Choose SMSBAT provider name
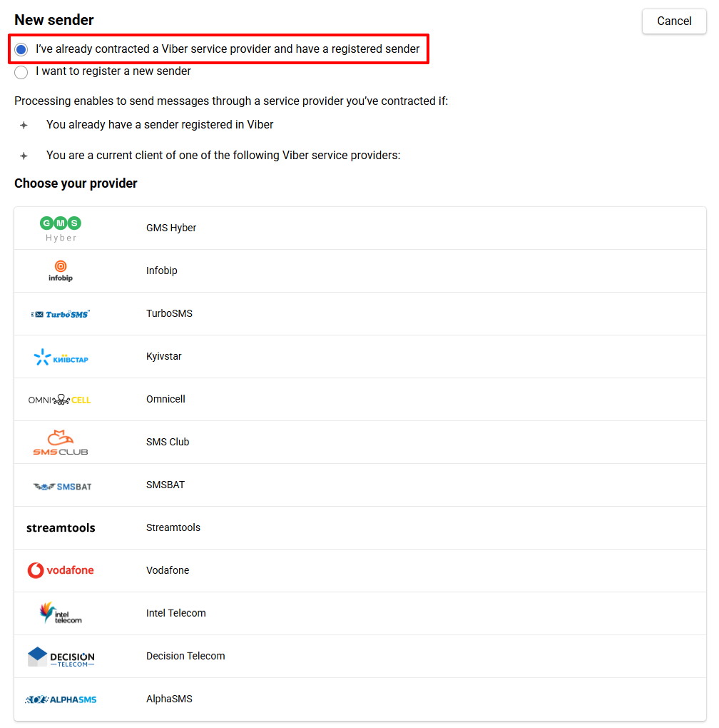This screenshot has height=728, width=719. pos(165,485)
